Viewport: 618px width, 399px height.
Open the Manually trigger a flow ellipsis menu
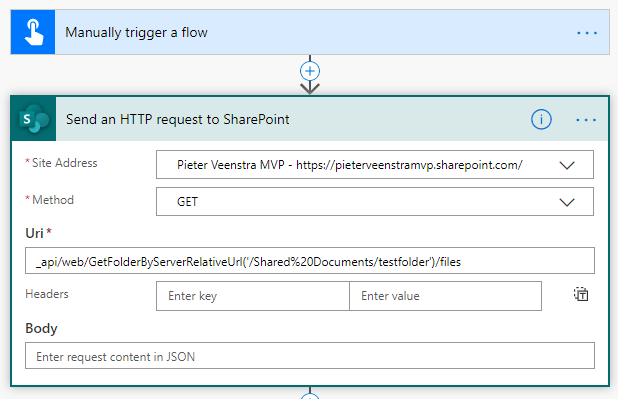587,33
